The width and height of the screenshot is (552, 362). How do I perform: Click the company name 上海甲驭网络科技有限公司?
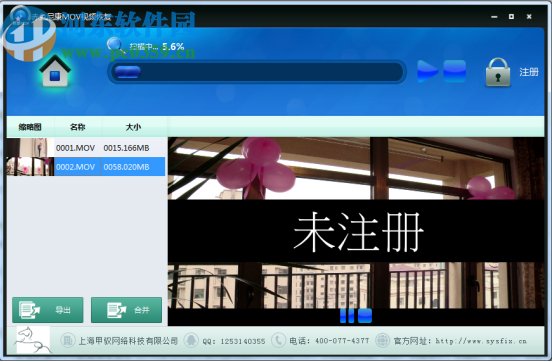pos(128,341)
